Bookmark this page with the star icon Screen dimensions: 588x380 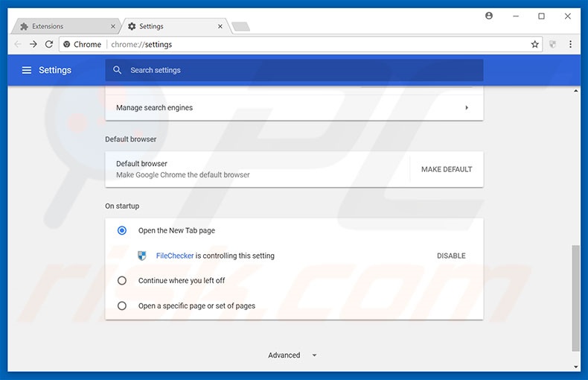click(x=534, y=44)
